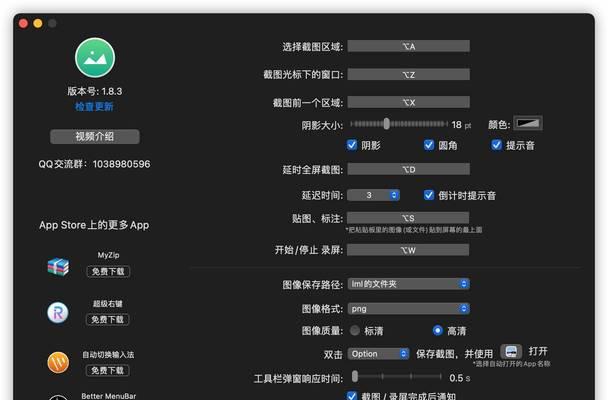Image resolution: width=608 pixels, height=400 pixels.
Task: Toggle the 阴影 checkbox
Action: coord(352,145)
